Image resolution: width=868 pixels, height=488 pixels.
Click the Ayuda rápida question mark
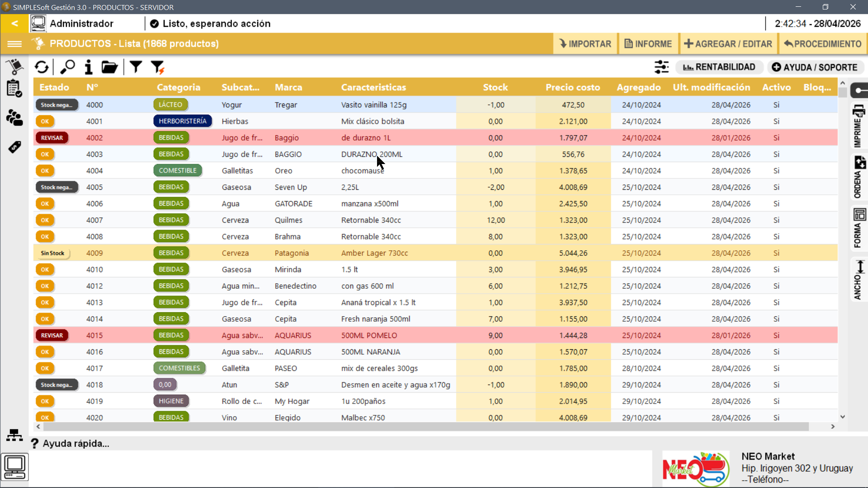(34, 444)
